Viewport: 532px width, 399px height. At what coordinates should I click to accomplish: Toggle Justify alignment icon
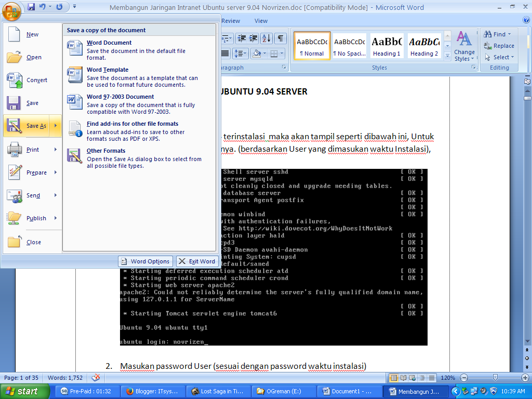point(225,54)
